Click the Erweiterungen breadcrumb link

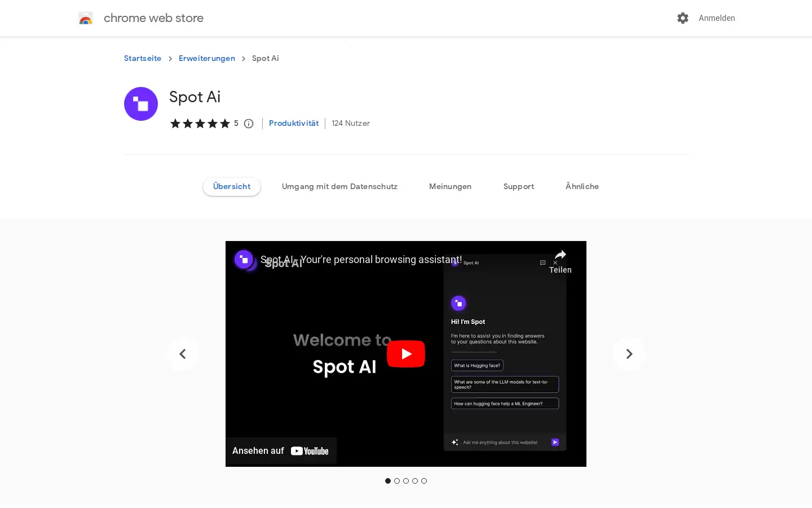tap(207, 58)
